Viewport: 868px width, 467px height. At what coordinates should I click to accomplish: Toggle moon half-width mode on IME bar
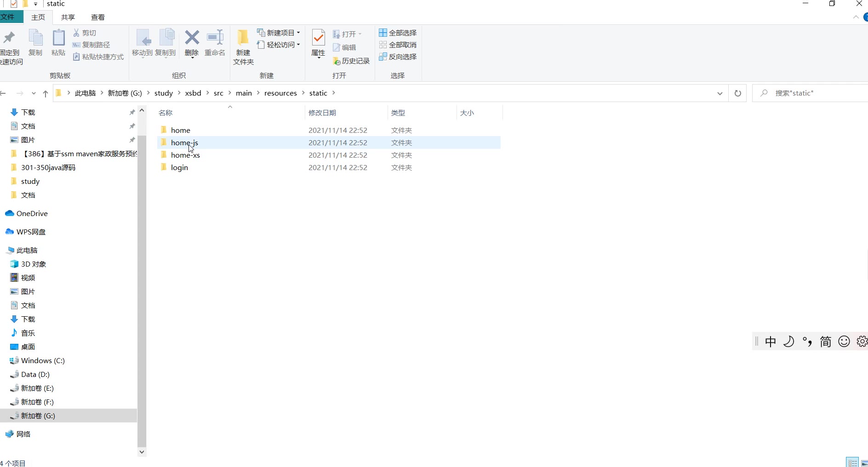[789, 341]
